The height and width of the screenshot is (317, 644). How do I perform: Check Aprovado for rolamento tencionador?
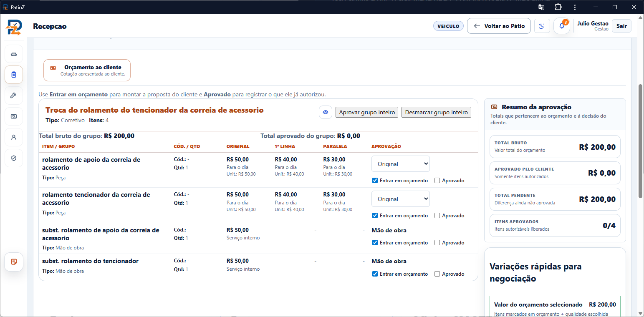(437, 216)
